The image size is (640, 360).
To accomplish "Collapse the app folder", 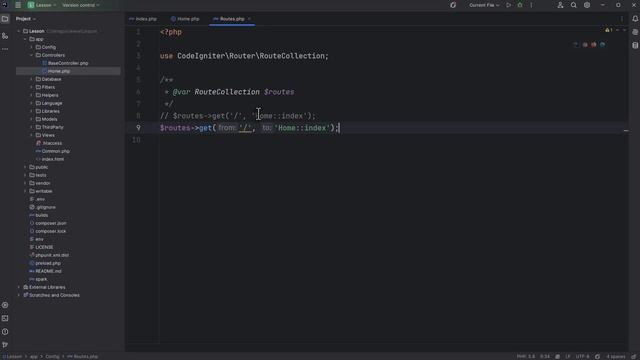I will tap(25, 39).
